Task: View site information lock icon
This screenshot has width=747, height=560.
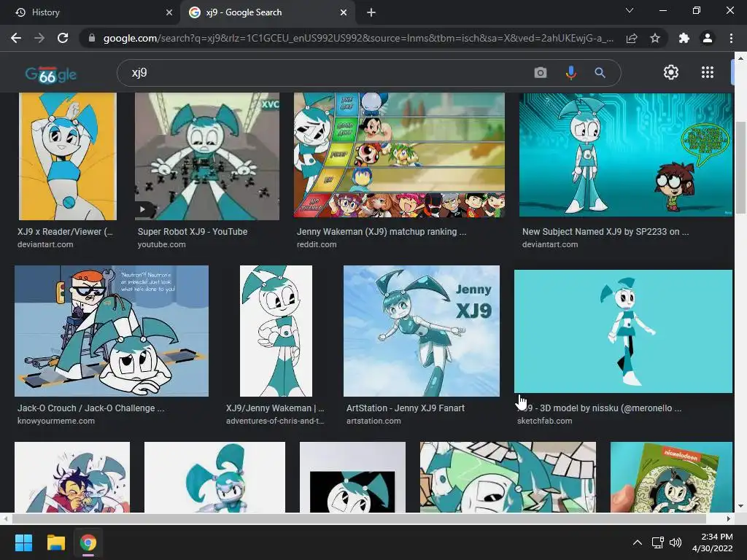Action: click(x=92, y=38)
